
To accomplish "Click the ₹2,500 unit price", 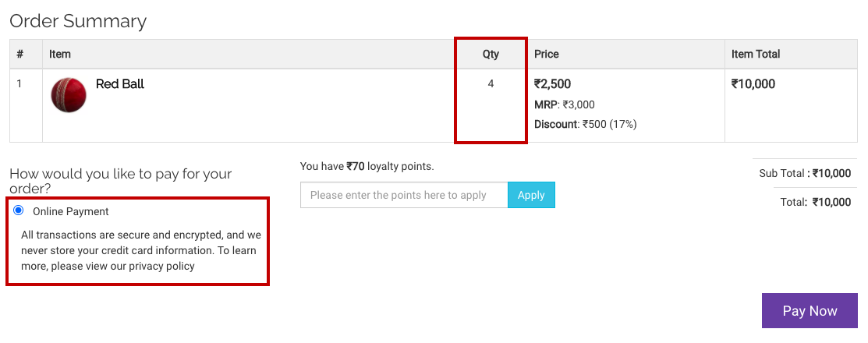I will (553, 84).
